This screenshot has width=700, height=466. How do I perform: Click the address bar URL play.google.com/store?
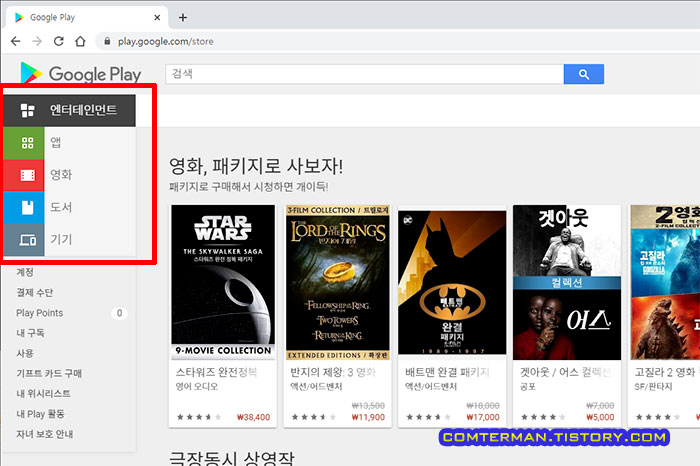[166, 42]
